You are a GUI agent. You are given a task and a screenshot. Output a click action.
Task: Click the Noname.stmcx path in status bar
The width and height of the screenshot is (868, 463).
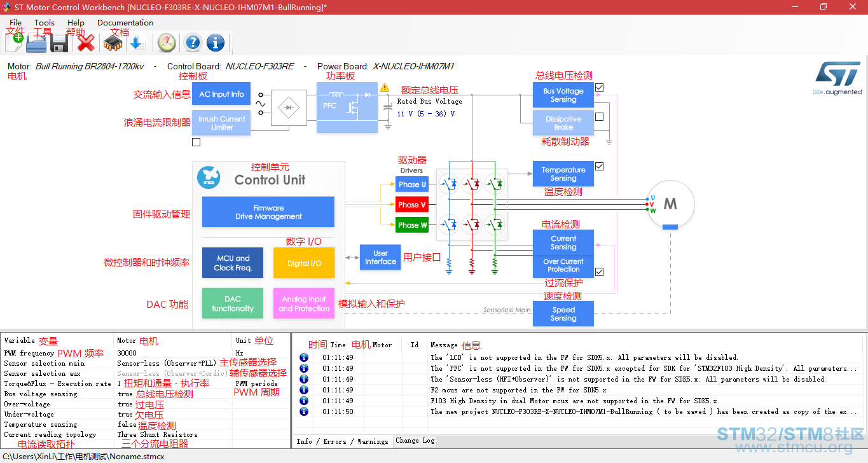click(x=83, y=456)
